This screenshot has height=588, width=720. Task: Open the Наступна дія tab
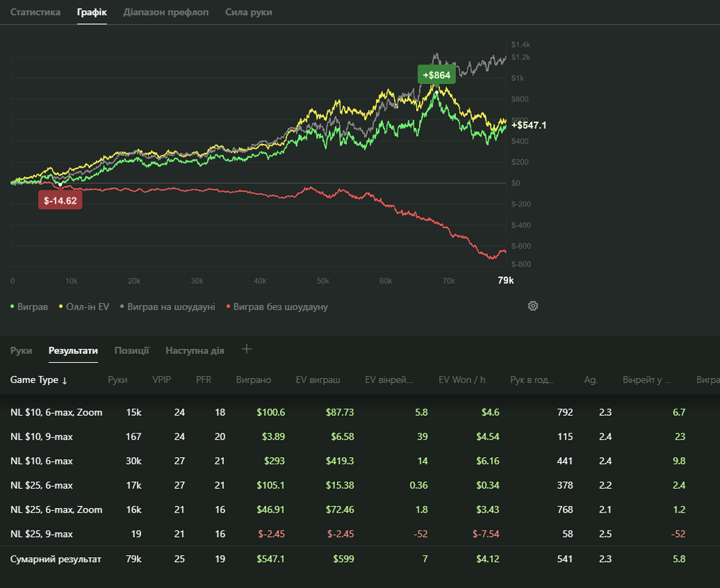[194, 350]
